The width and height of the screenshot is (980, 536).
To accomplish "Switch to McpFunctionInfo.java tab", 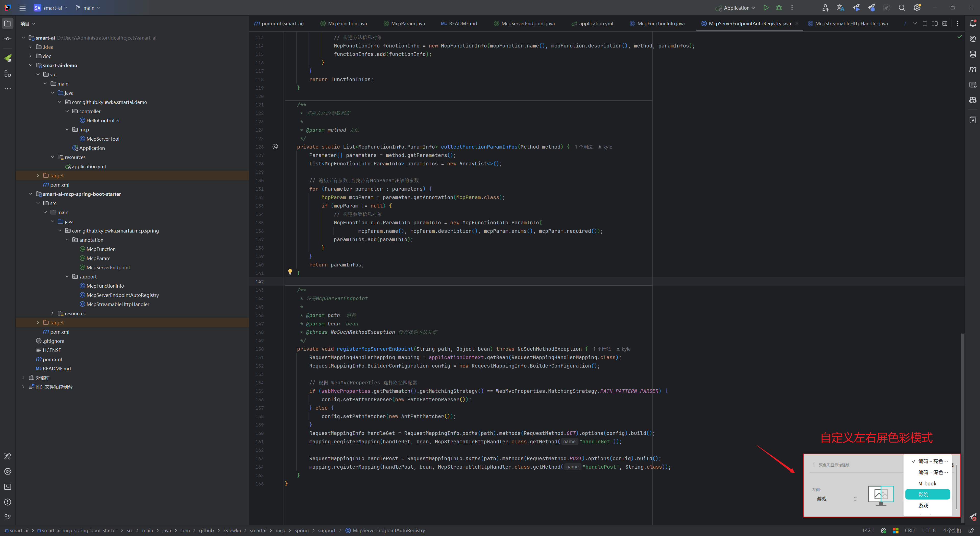I will [660, 23].
